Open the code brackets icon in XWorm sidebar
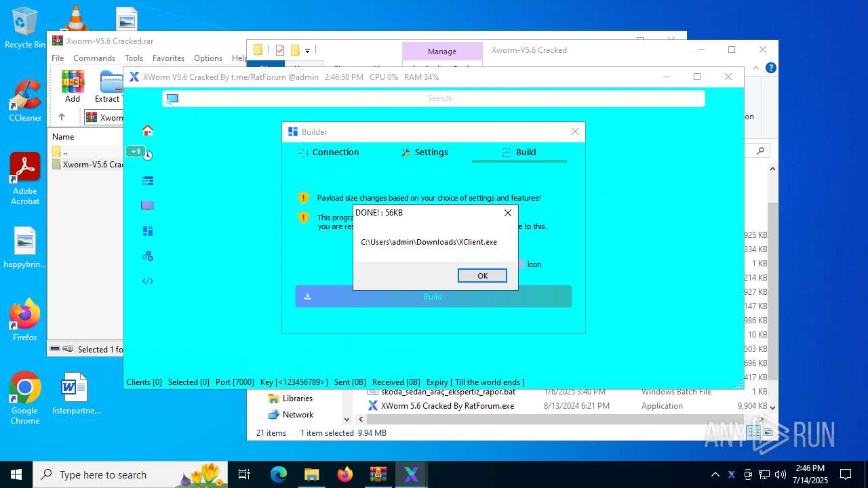Viewport: 868px width, 488px height. 148,281
